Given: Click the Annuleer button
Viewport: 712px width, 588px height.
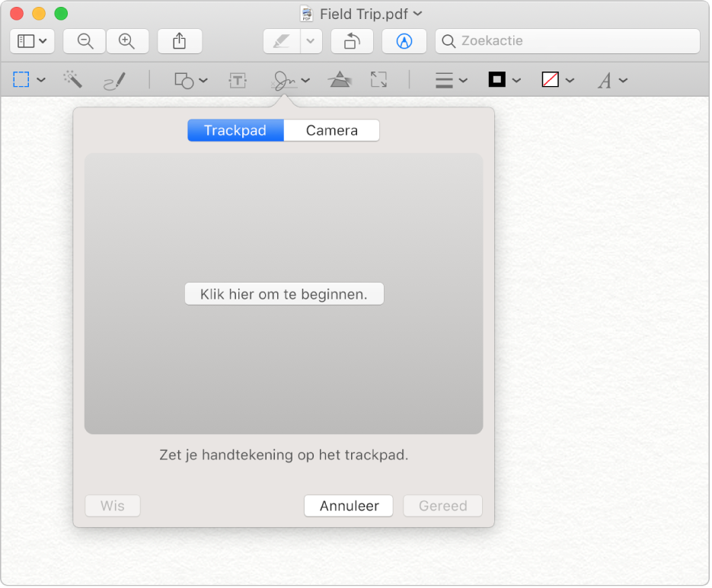Looking at the screenshot, I should click(x=349, y=506).
